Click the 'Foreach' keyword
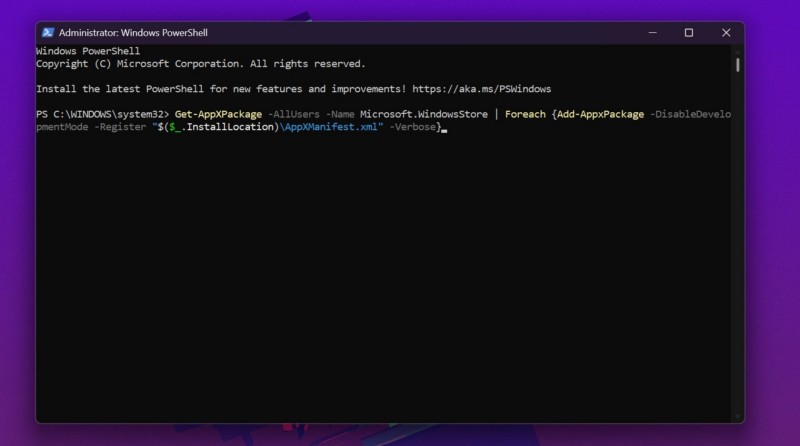The width and height of the screenshot is (800, 446). click(x=526, y=114)
